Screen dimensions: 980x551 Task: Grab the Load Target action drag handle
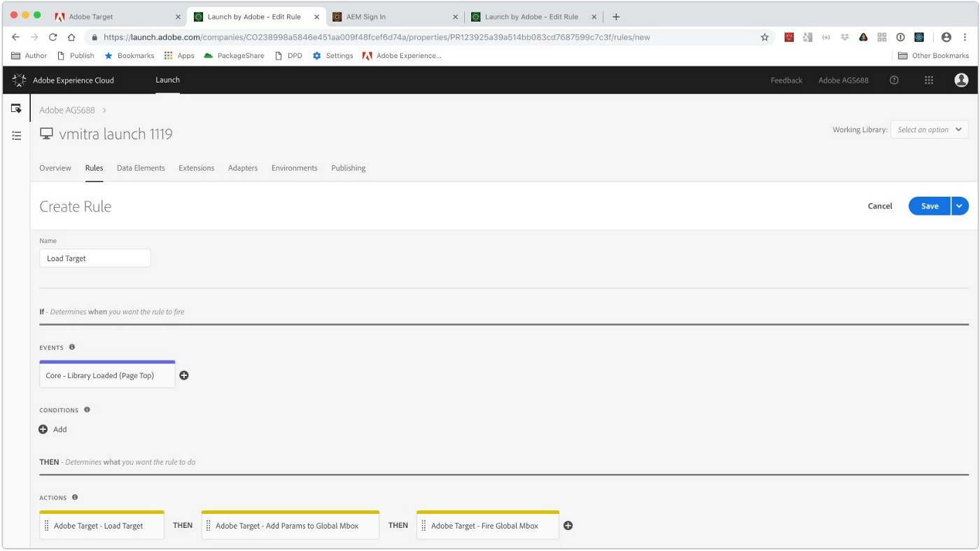click(x=46, y=526)
